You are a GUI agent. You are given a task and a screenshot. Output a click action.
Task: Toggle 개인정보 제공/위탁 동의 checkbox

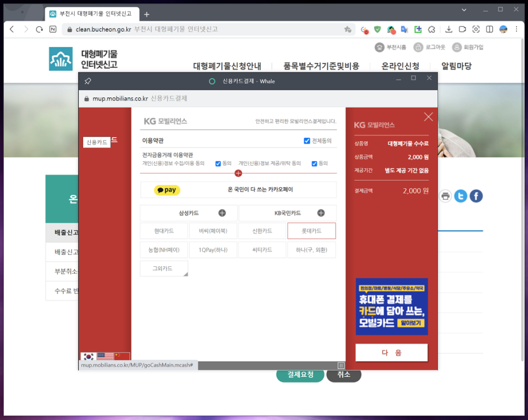point(314,164)
